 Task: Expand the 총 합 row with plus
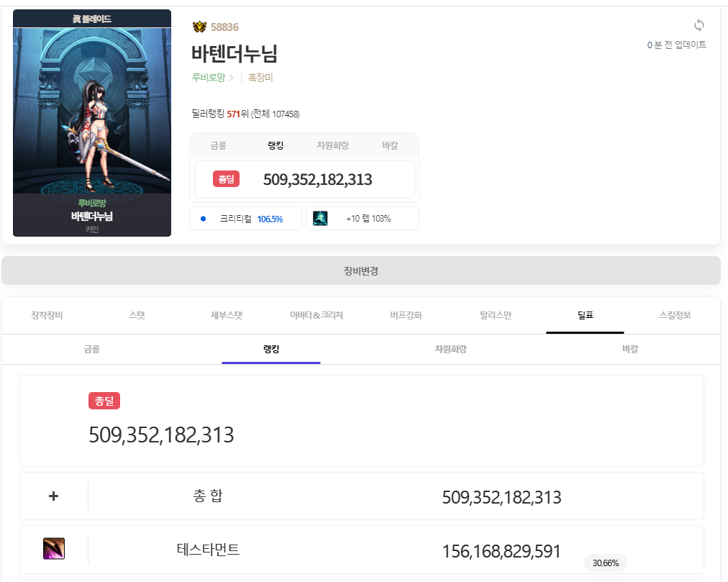pos(53,496)
